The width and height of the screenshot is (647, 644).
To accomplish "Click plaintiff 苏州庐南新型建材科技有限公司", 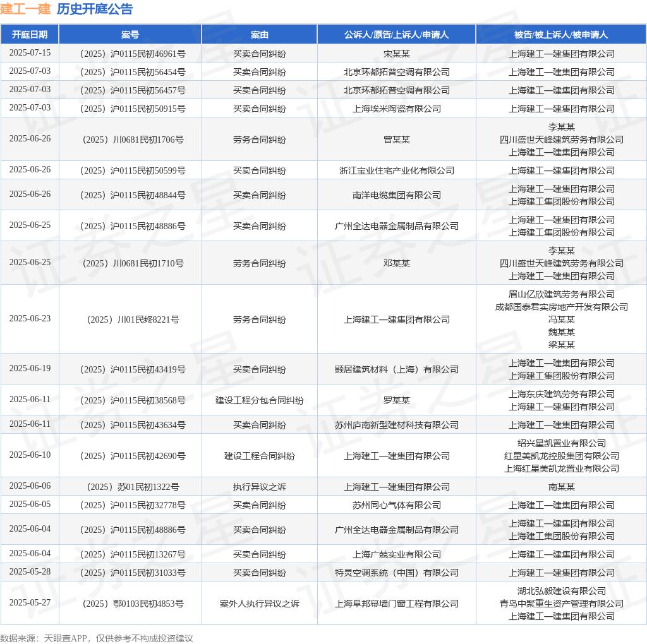I will (397, 425).
